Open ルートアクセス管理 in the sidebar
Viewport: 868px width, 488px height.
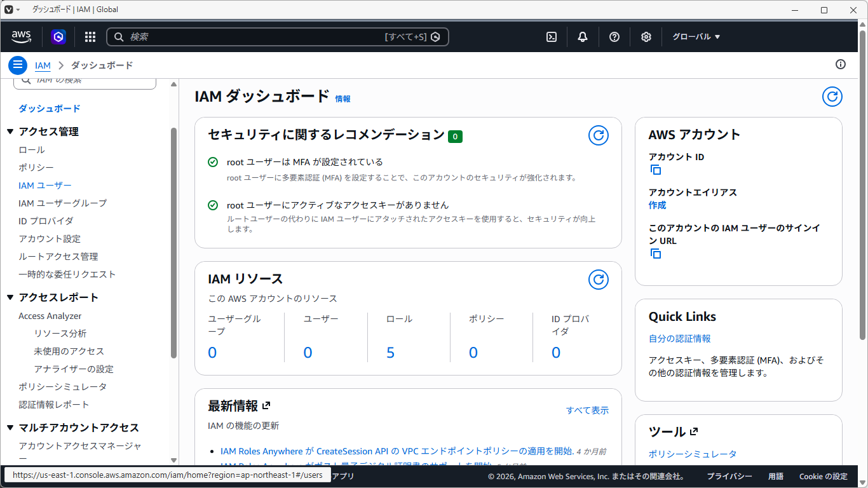pyautogui.click(x=58, y=257)
